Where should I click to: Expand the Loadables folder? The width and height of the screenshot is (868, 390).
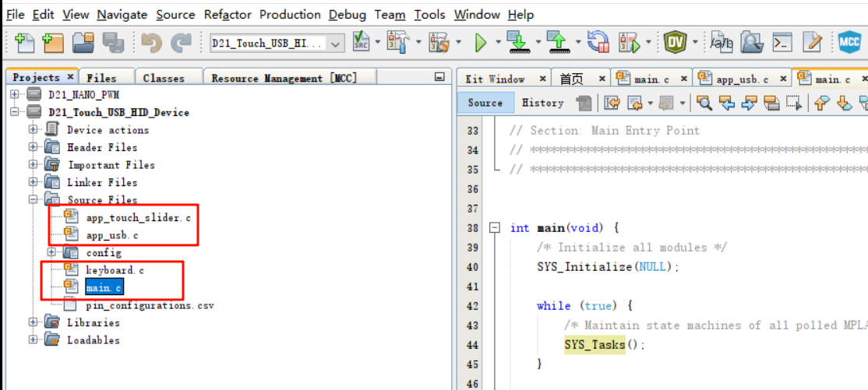34,339
